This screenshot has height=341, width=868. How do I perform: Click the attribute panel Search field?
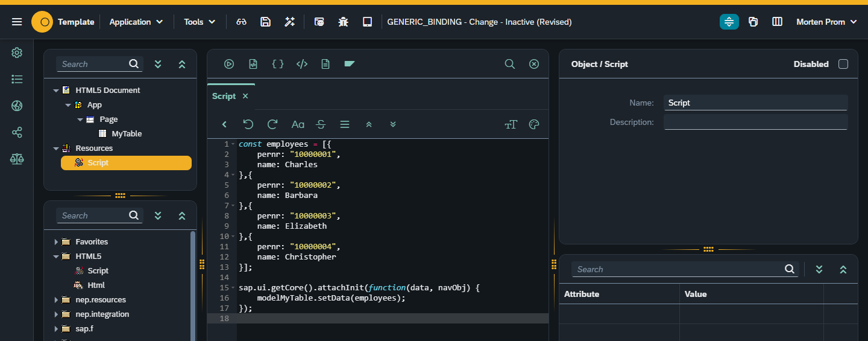pyautogui.click(x=685, y=269)
